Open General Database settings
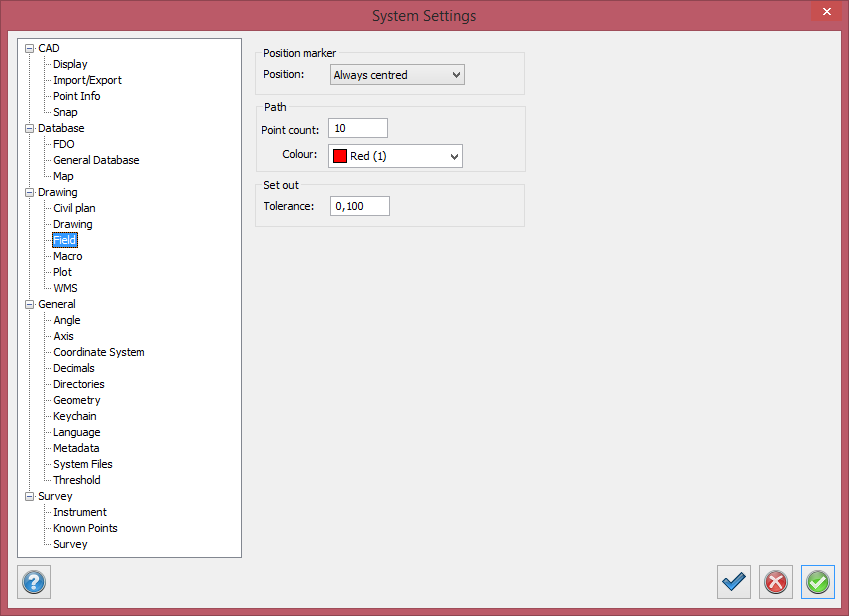This screenshot has height=616, width=849. (x=96, y=160)
